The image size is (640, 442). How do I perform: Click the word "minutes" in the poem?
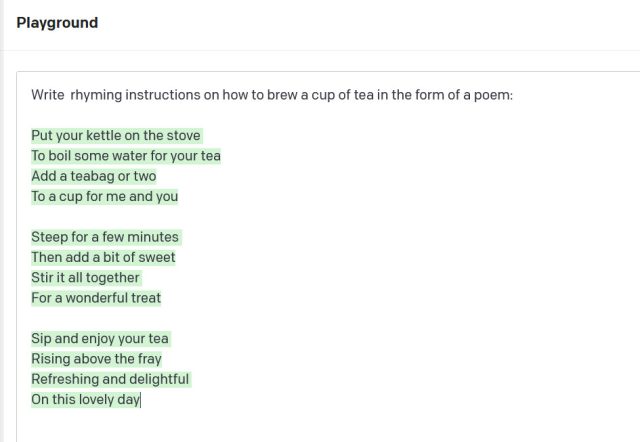point(153,237)
